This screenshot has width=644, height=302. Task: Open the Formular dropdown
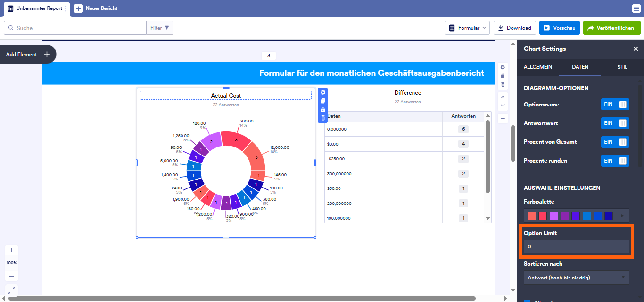[x=467, y=27]
